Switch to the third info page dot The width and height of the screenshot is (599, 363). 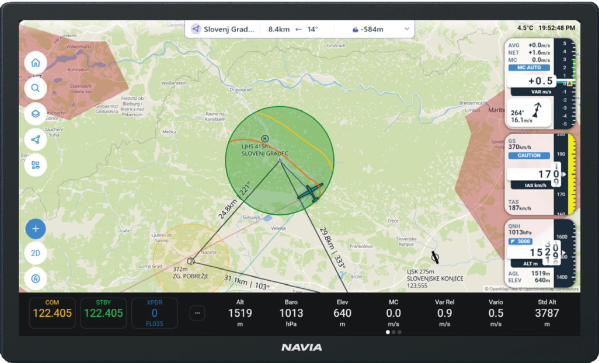point(400,332)
